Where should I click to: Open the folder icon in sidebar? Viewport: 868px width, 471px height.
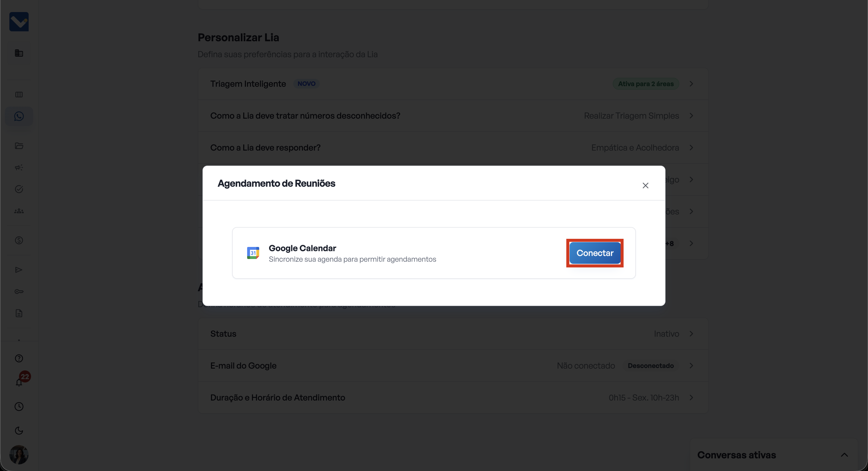[19, 146]
